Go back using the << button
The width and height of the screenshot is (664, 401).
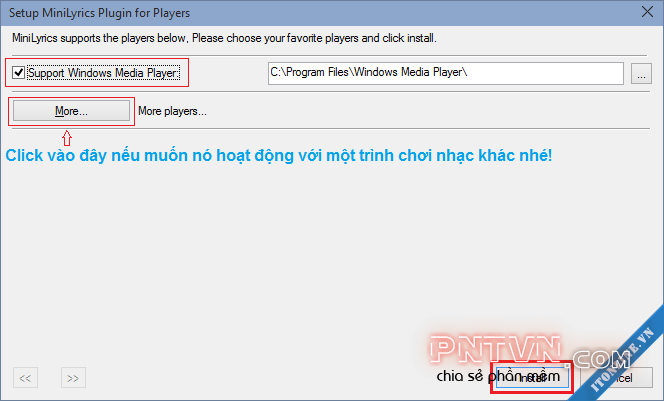point(25,378)
